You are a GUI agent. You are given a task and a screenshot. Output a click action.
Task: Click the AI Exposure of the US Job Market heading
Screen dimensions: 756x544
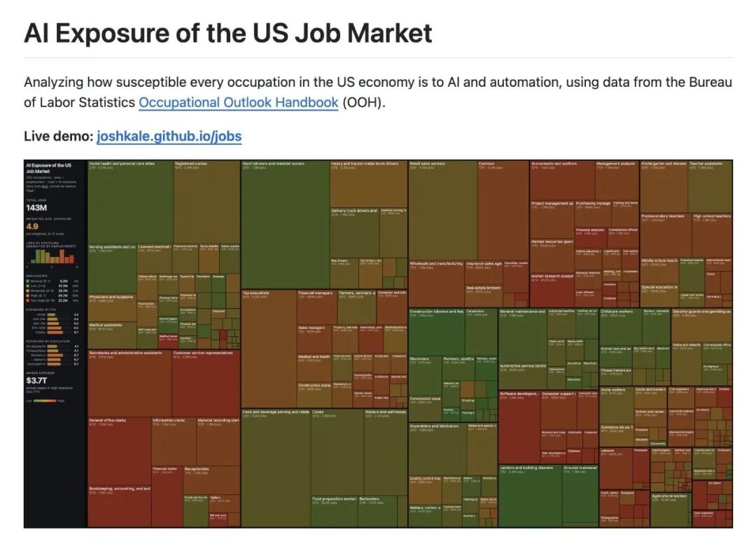point(228,33)
